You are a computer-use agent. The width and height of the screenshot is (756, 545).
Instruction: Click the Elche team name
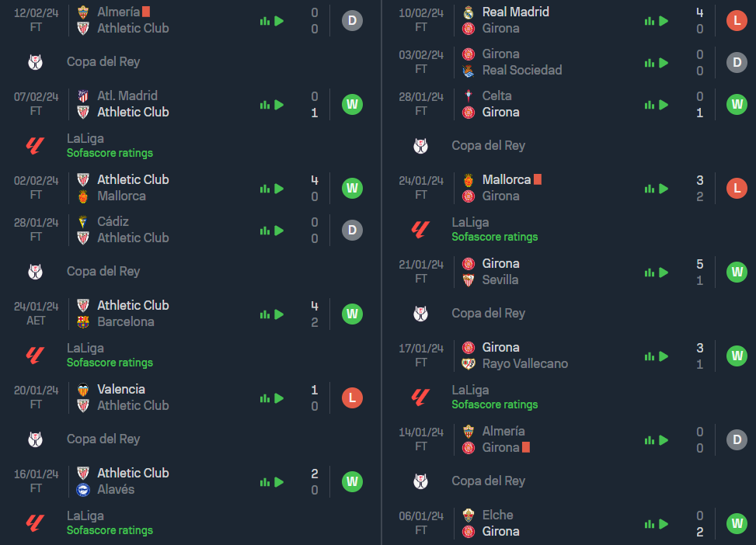[497, 515]
